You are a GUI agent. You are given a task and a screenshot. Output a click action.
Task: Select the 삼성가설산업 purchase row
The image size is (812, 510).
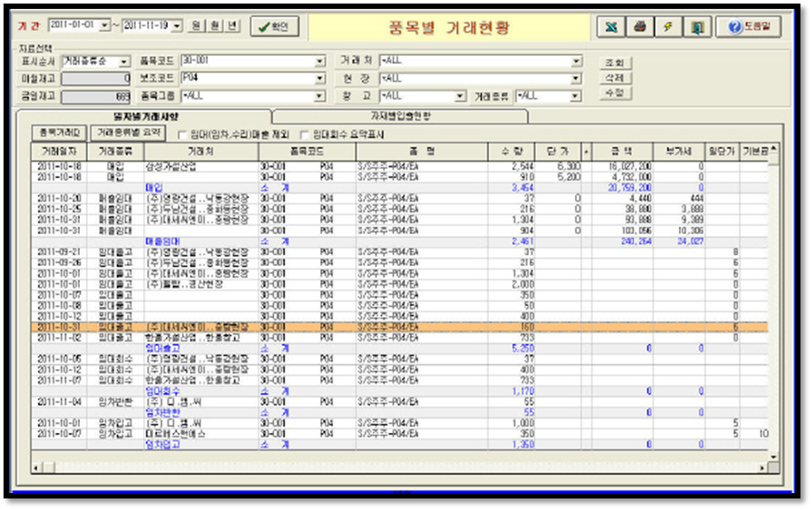(x=399, y=167)
